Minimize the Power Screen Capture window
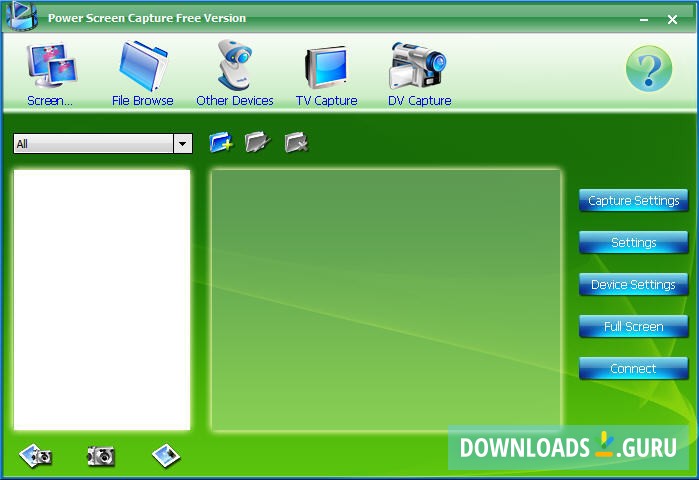 coord(644,20)
